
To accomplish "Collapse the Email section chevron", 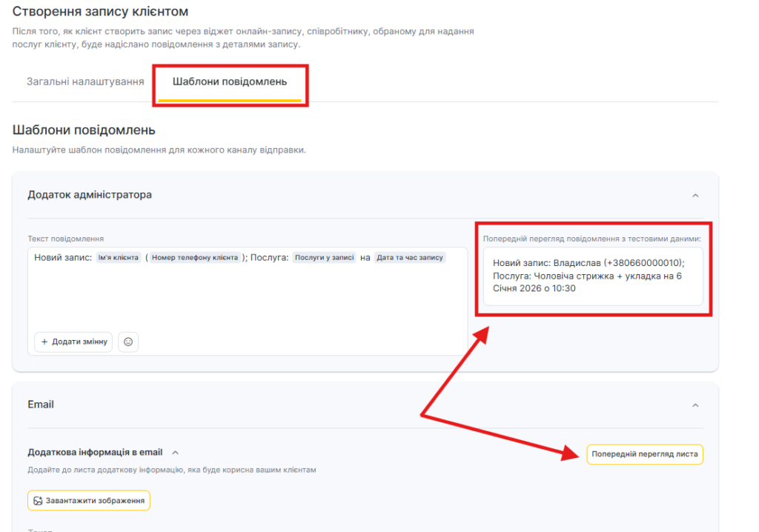I will click(695, 405).
